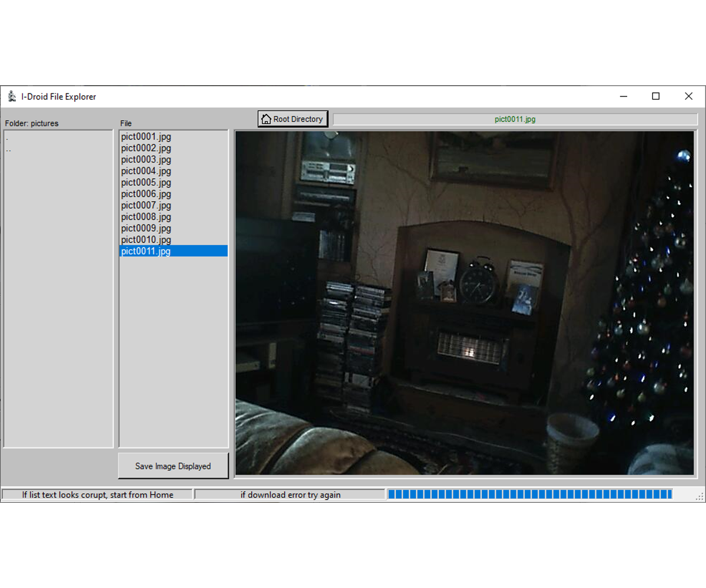Screen dimensions: 706x588
Task: Select pict0003.jpg
Action: (x=145, y=159)
